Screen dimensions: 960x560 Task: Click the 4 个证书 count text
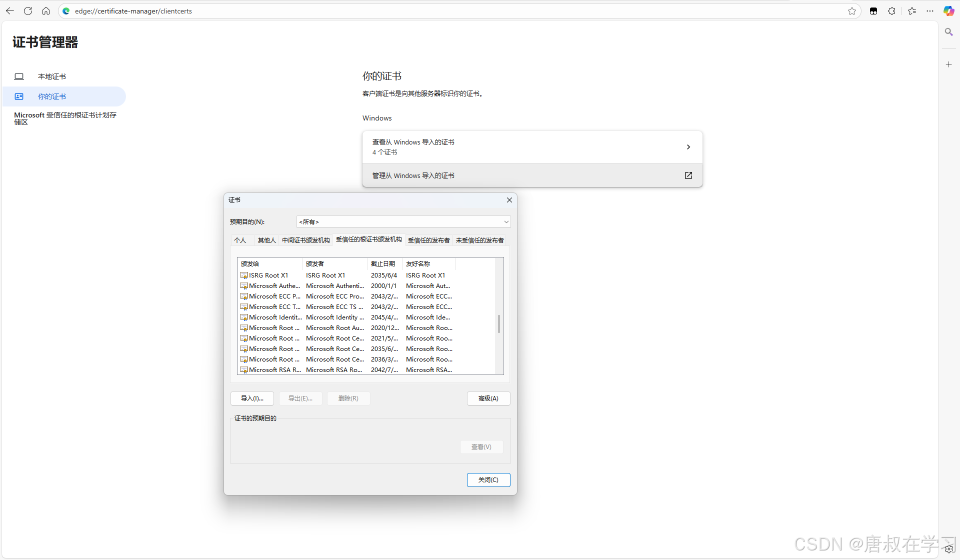[x=384, y=152]
